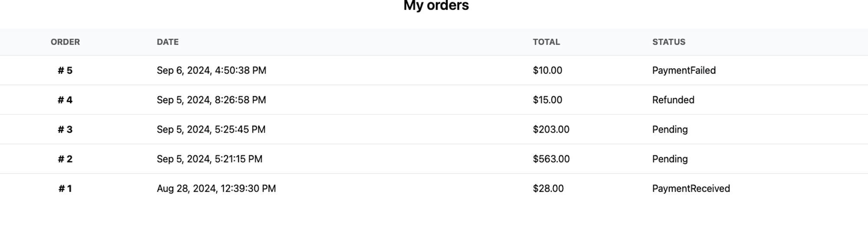Image resolution: width=868 pixels, height=237 pixels.
Task: Click the ORDER column header
Action: [65, 42]
